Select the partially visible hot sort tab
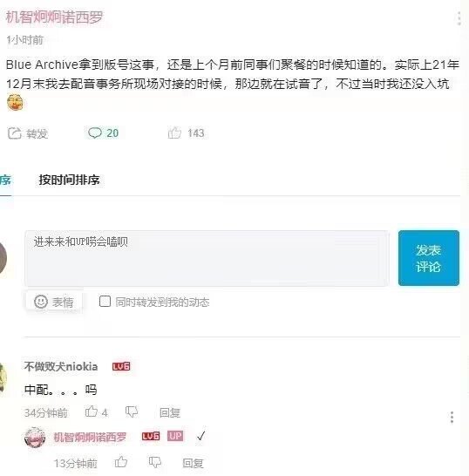 [x=5, y=180]
